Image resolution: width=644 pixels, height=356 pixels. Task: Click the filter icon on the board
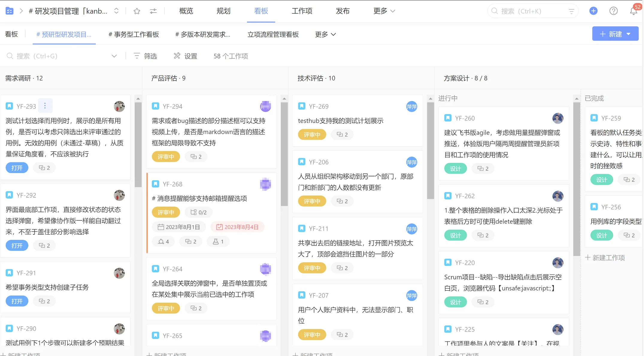(x=137, y=56)
